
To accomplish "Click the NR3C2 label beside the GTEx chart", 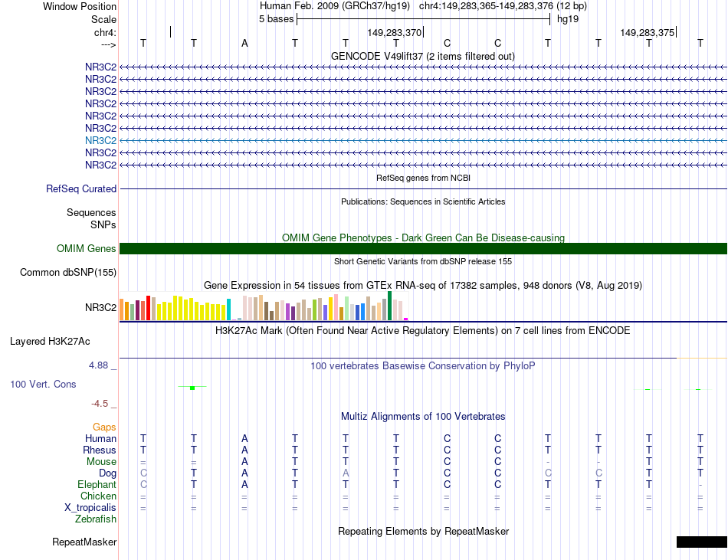I will (100, 308).
